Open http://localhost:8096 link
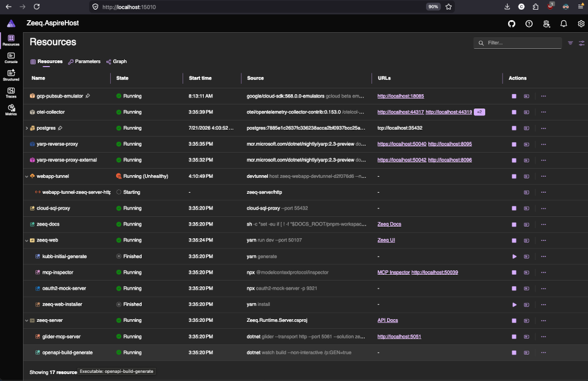Image resolution: width=588 pixels, height=381 pixels. pos(450,160)
